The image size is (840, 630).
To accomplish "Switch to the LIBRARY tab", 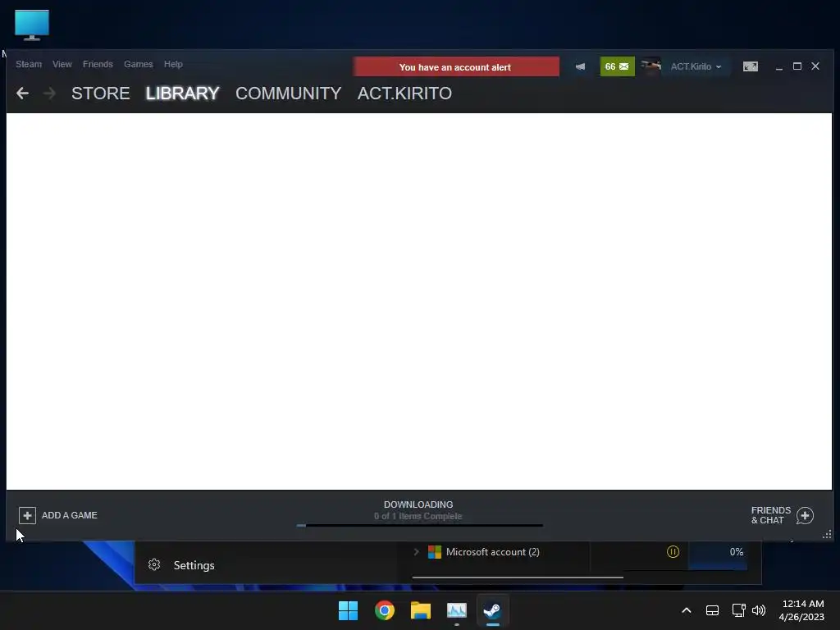I will coord(182,94).
